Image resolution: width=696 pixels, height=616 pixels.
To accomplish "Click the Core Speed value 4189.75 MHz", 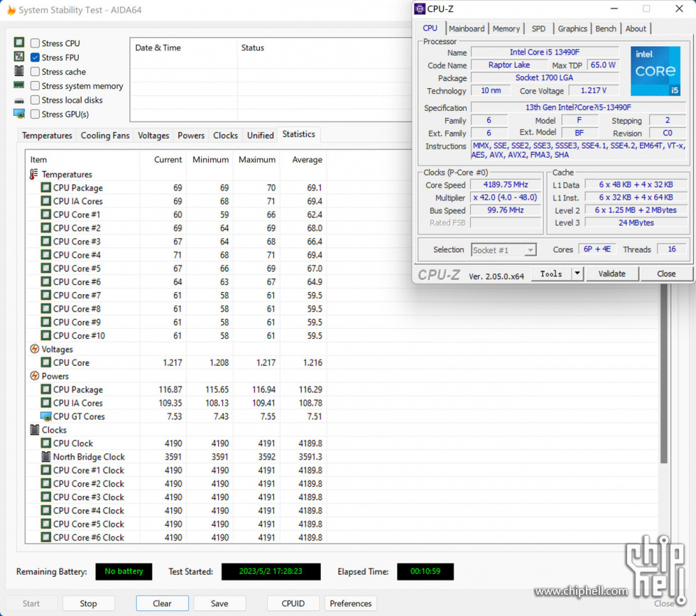I will click(506, 185).
